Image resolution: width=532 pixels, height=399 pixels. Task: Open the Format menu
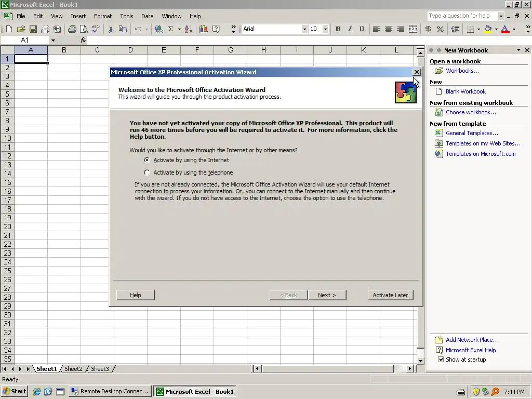point(103,16)
